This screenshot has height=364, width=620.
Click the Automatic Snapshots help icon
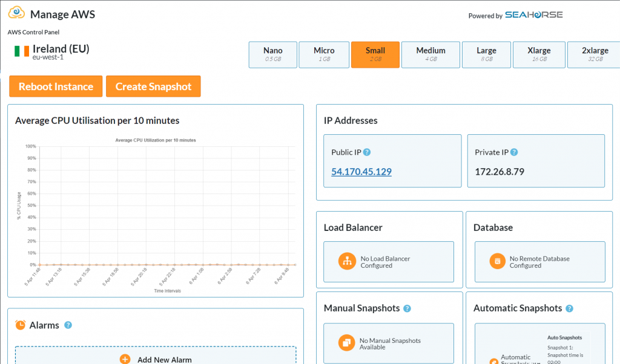(569, 308)
